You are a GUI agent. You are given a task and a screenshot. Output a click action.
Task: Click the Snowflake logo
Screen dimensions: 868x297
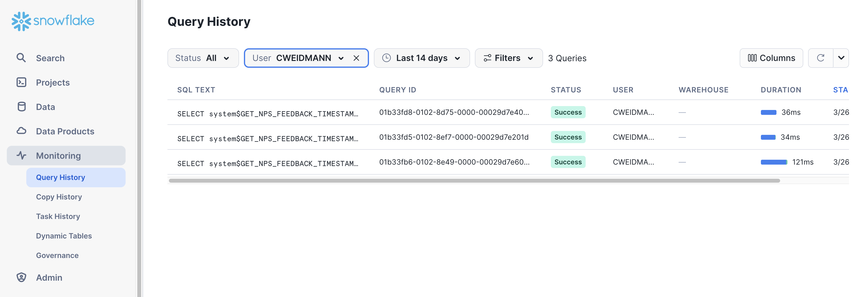coord(53,21)
